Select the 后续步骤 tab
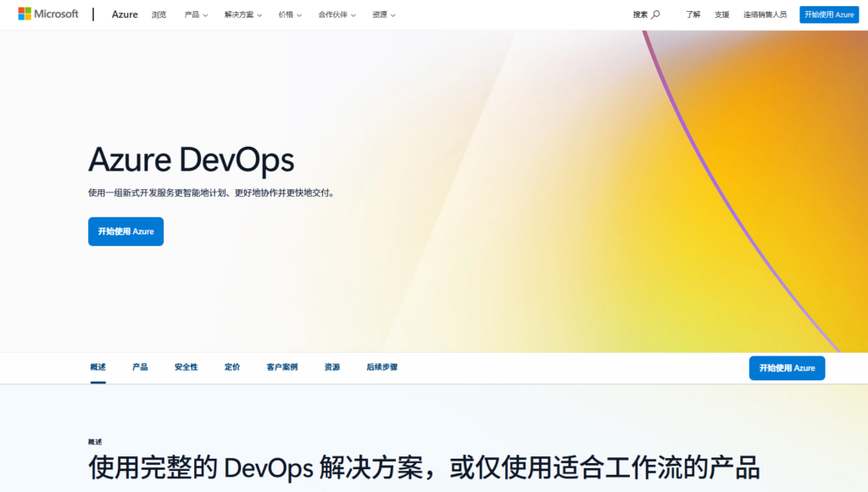868x492 pixels. click(381, 367)
